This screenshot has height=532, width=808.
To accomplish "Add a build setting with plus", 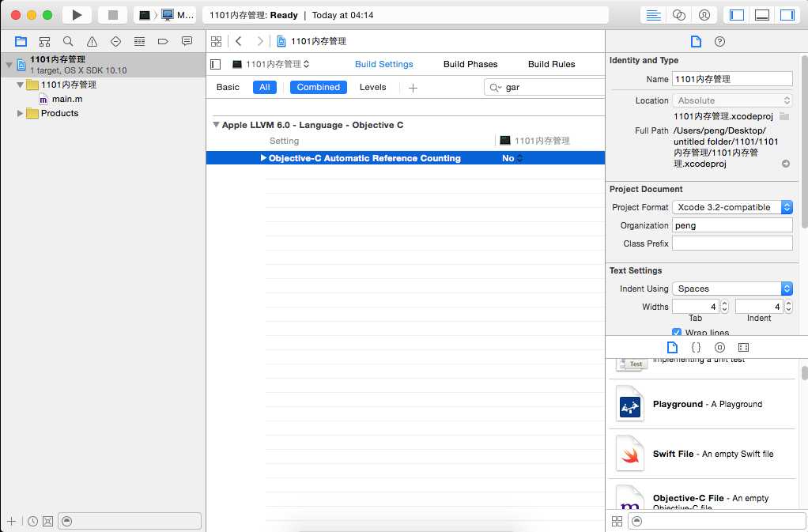I will (x=413, y=88).
